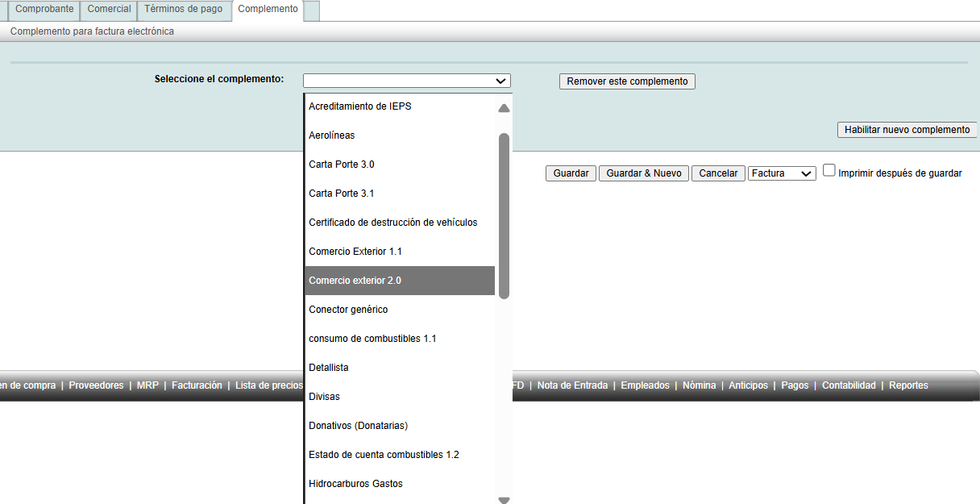The height and width of the screenshot is (504, 980).
Task: Click the list scrollbar down arrow
Action: pos(504,500)
